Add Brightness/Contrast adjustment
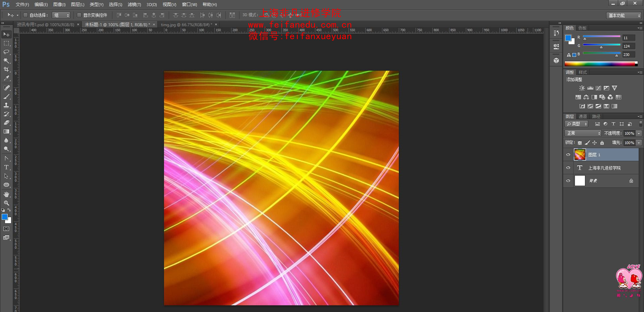644x312 pixels. coord(582,88)
